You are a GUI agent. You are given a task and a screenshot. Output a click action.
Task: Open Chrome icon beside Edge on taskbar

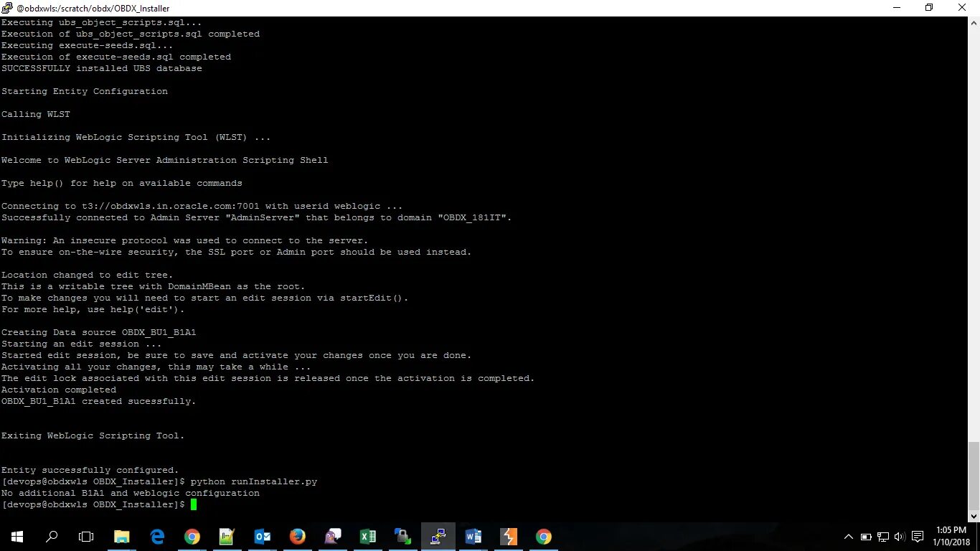[x=192, y=536]
